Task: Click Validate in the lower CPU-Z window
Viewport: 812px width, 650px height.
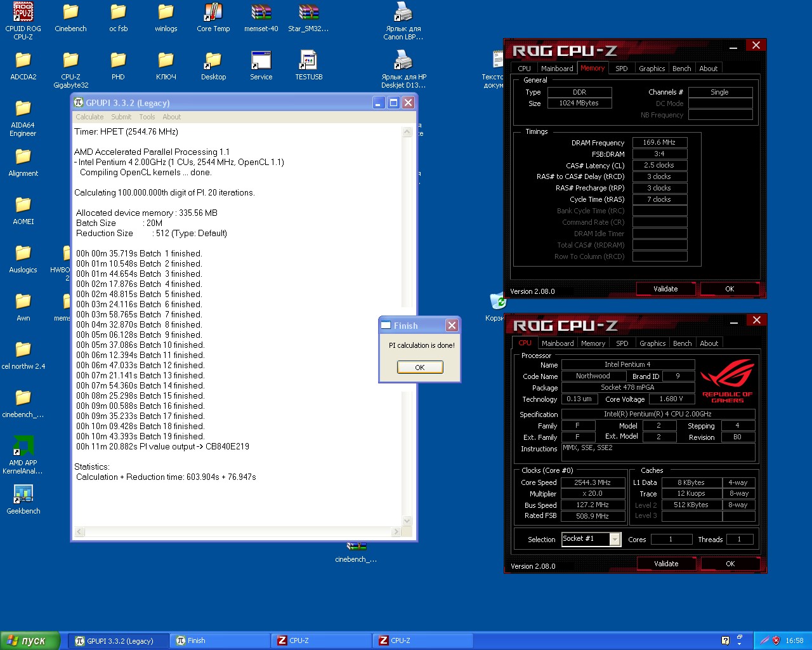Action: point(666,564)
